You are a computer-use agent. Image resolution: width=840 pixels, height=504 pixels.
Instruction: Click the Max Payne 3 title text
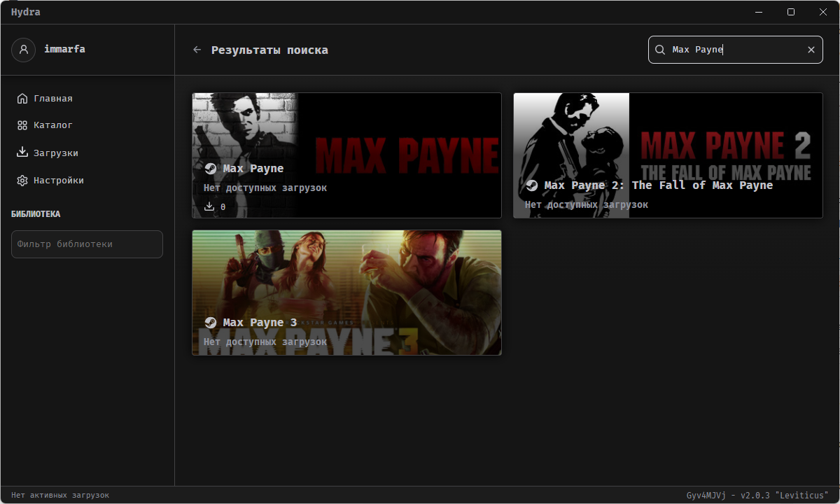[260, 322]
